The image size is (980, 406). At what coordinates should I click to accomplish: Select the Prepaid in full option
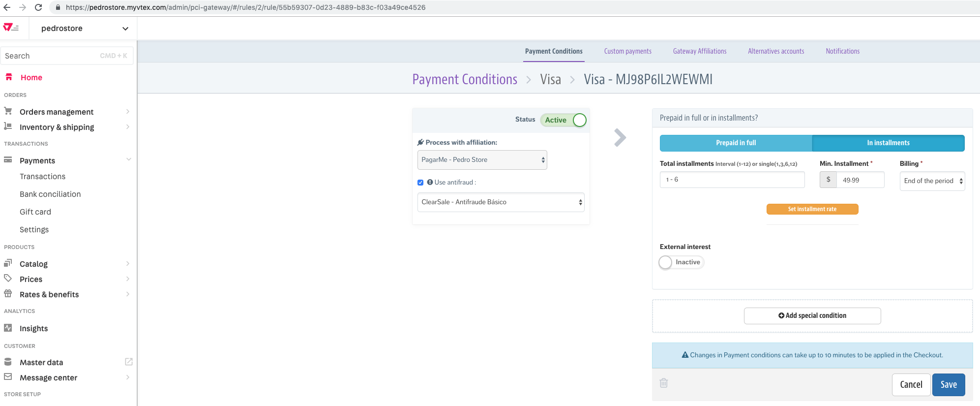736,143
